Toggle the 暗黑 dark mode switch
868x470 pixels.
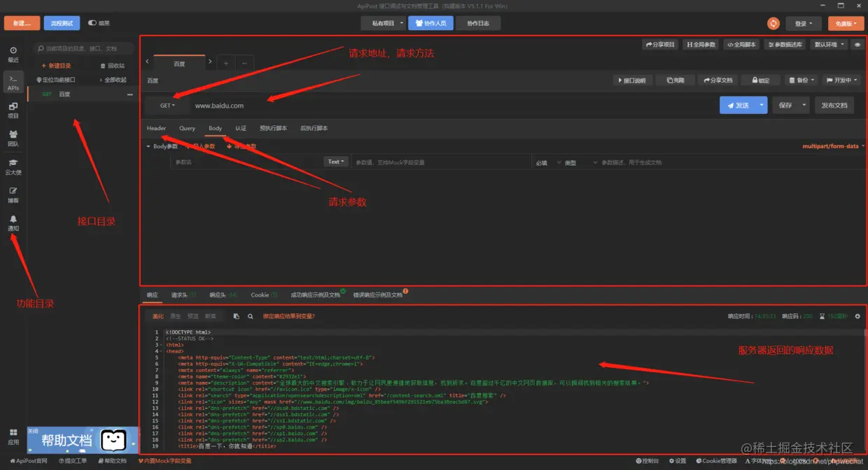(x=92, y=23)
